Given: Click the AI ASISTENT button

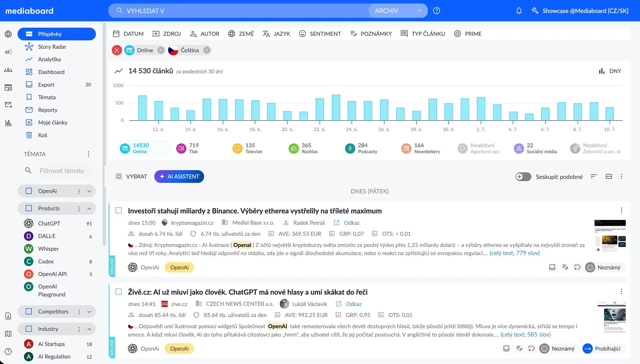Looking at the screenshot, I should pos(179,176).
